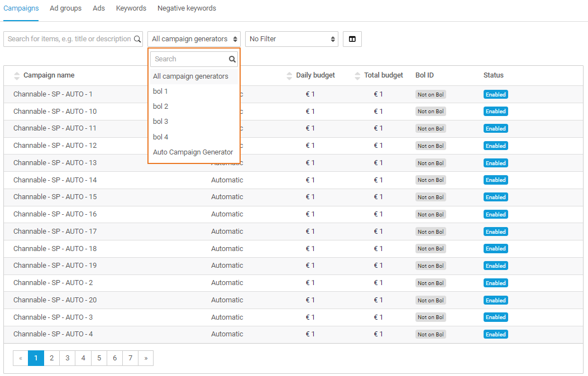
Task: Sort by Total budget column arrows
Action: click(357, 75)
